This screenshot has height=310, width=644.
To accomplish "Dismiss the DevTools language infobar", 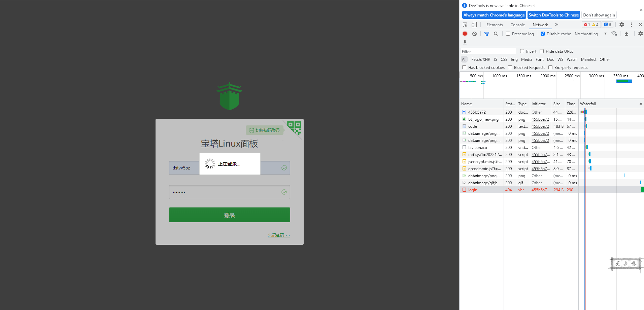I will (641, 10).
